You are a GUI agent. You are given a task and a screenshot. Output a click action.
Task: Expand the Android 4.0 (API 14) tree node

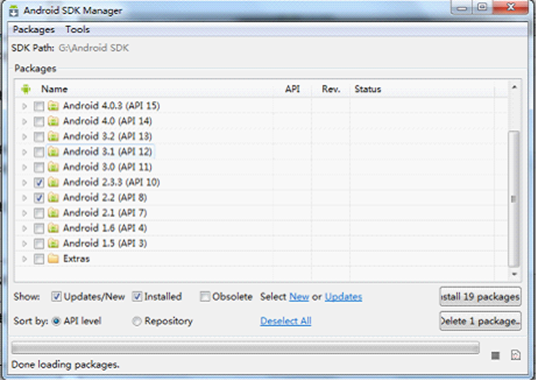click(24, 122)
